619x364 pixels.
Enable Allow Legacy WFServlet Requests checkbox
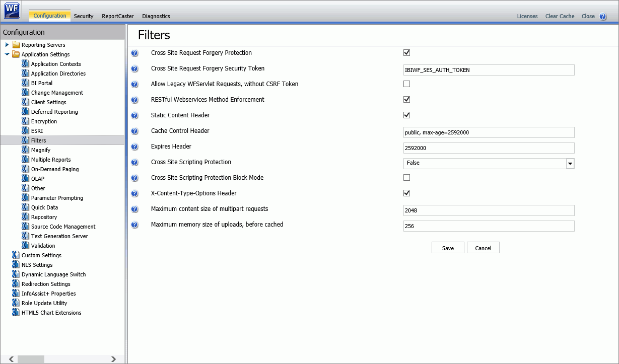407,84
